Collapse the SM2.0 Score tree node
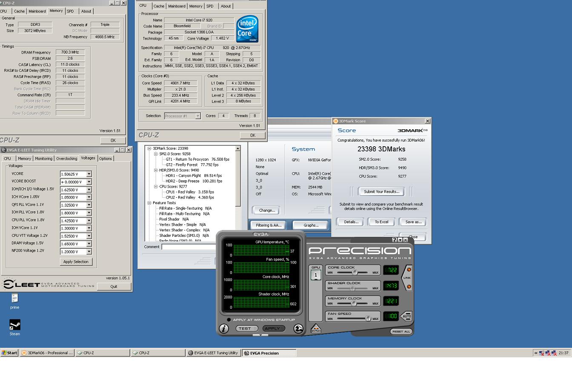The width and height of the screenshot is (572, 392). tap(156, 154)
